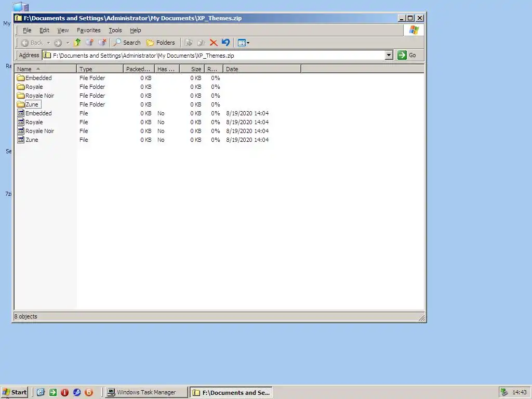The width and height of the screenshot is (532, 399).
Task: Click the Move To toolbar icon
Action: click(189, 43)
